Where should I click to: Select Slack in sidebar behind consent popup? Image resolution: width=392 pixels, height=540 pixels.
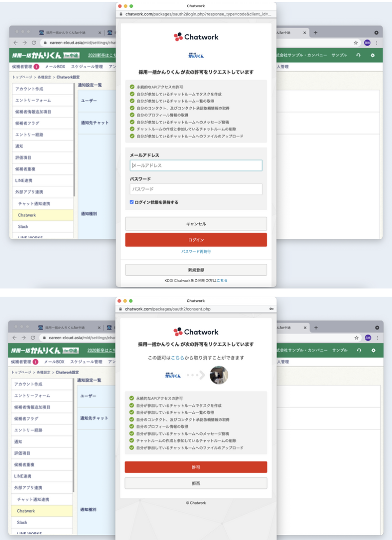[x=42, y=523]
